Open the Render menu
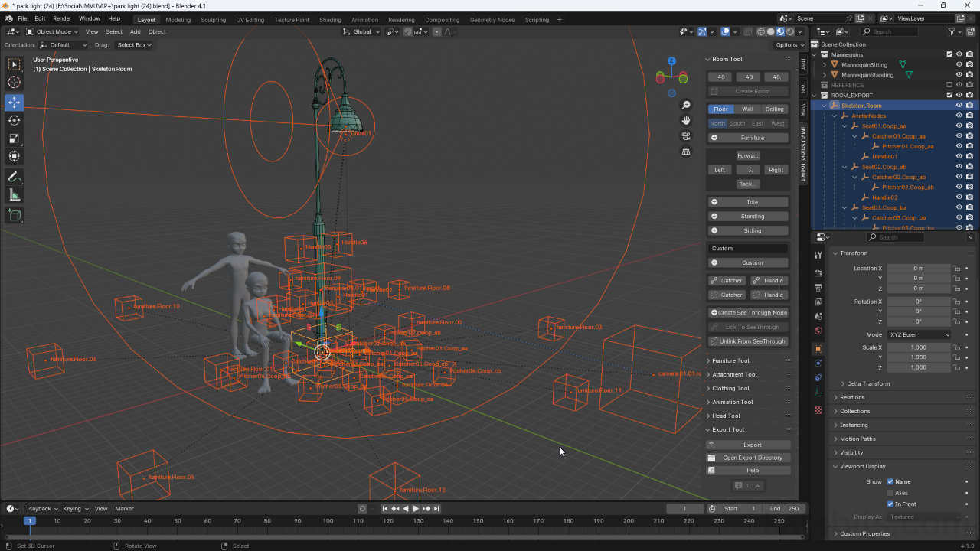 click(62, 18)
